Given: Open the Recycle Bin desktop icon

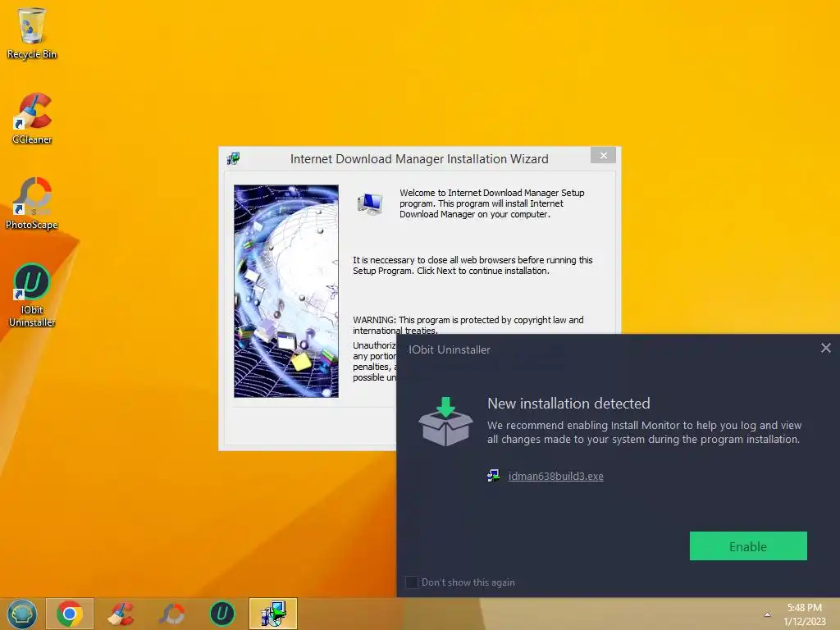Looking at the screenshot, I should [x=32, y=33].
